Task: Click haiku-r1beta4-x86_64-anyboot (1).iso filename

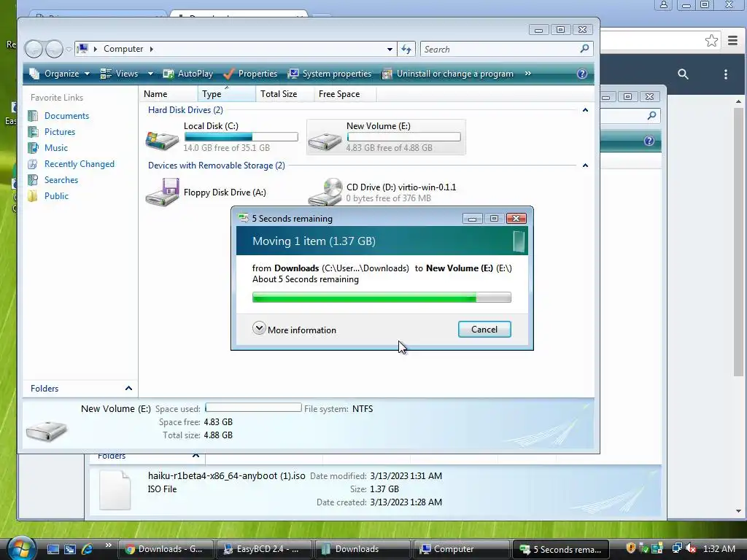Action: pos(227,475)
